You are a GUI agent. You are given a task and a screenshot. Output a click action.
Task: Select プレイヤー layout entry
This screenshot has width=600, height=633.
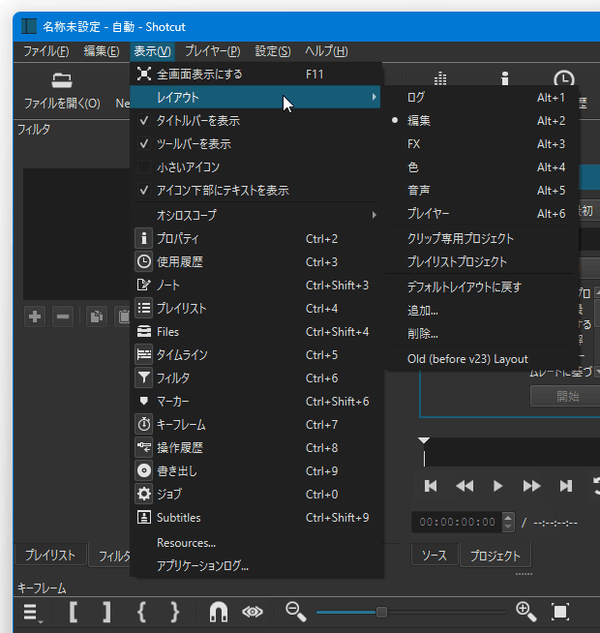(x=482, y=214)
